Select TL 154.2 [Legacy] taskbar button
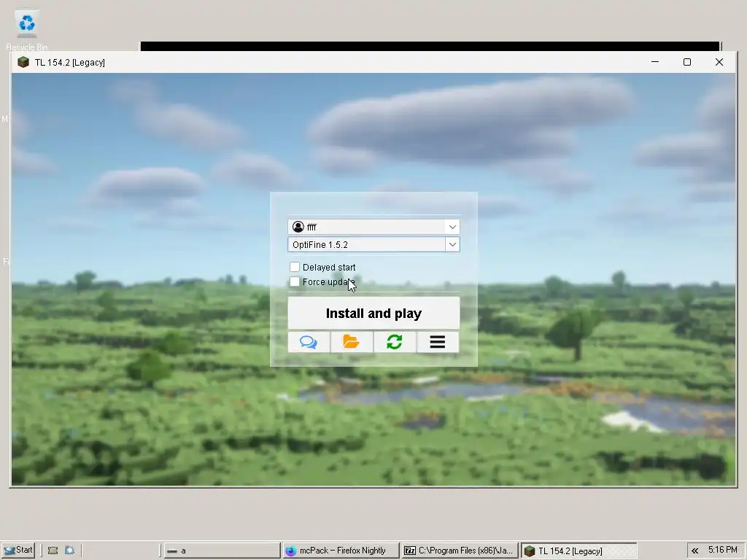 (578, 551)
